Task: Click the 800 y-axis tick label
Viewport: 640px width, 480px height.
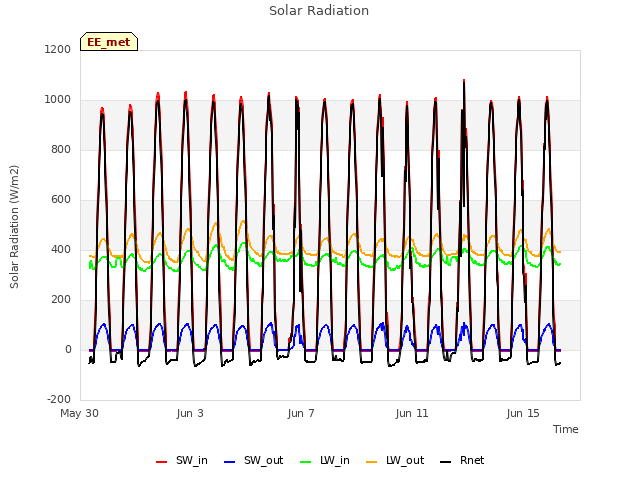Action: pos(61,149)
